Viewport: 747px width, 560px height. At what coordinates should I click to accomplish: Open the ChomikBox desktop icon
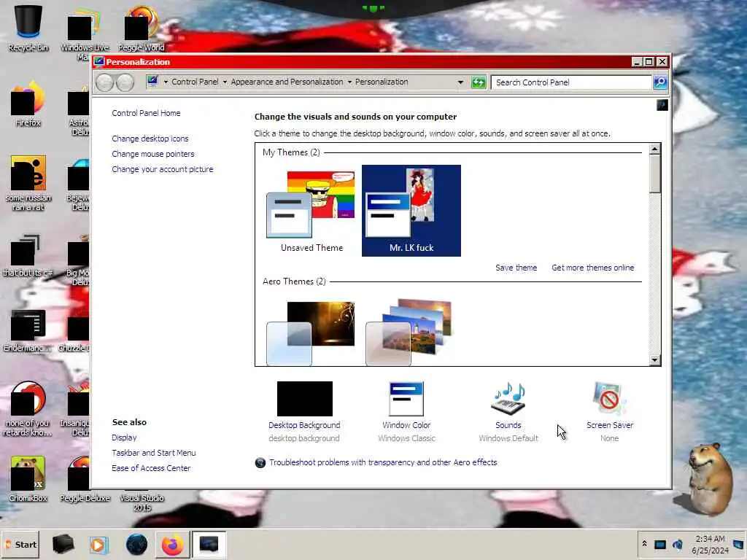click(28, 478)
